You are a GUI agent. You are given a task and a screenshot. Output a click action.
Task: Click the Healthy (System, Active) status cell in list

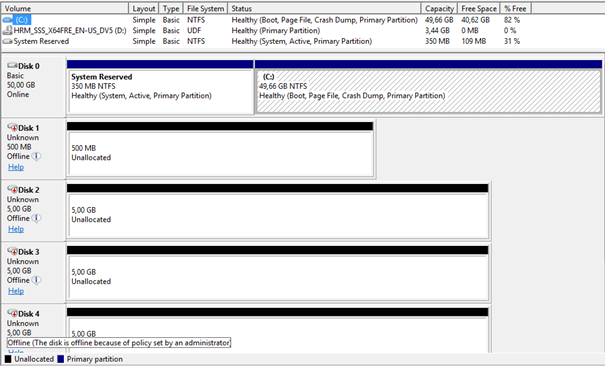(x=301, y=41)
